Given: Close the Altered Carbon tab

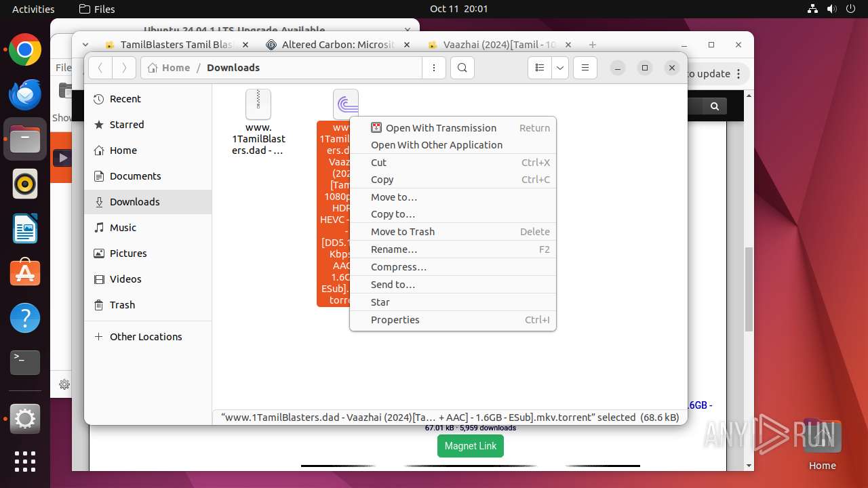Looking at the screenshot, I should [407, 45].
